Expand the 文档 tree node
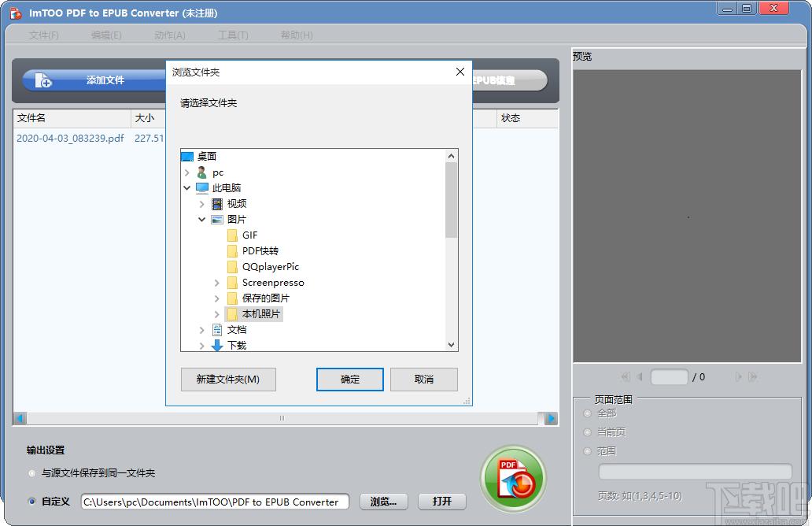The width and height of the screenshot is (812, 526). click(x=202, y=330)
